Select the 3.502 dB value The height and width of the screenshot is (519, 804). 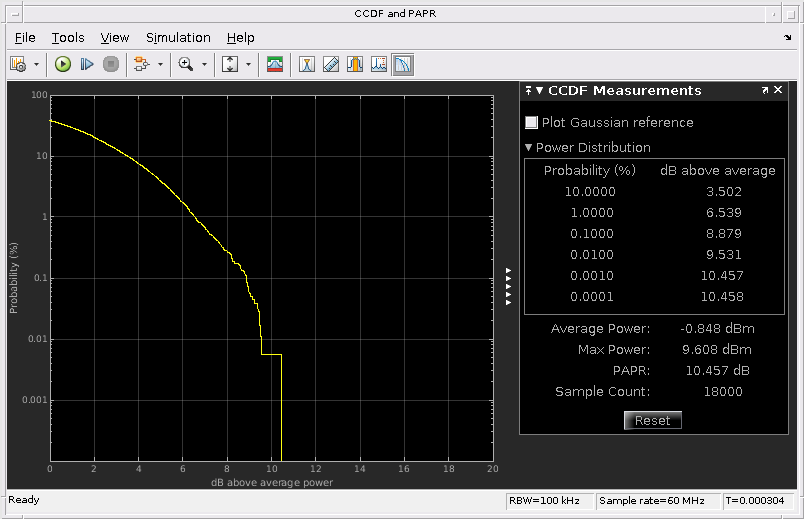point(723,192)
